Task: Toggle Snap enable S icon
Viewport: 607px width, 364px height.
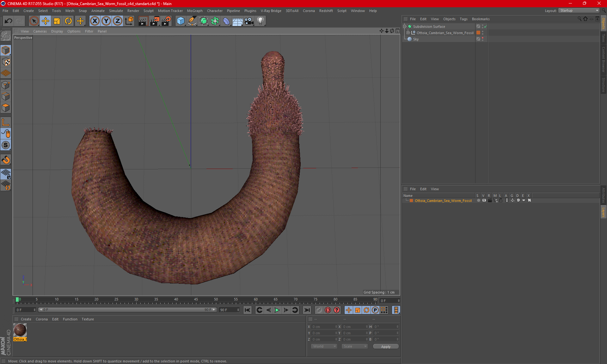Action: (6, 145)
